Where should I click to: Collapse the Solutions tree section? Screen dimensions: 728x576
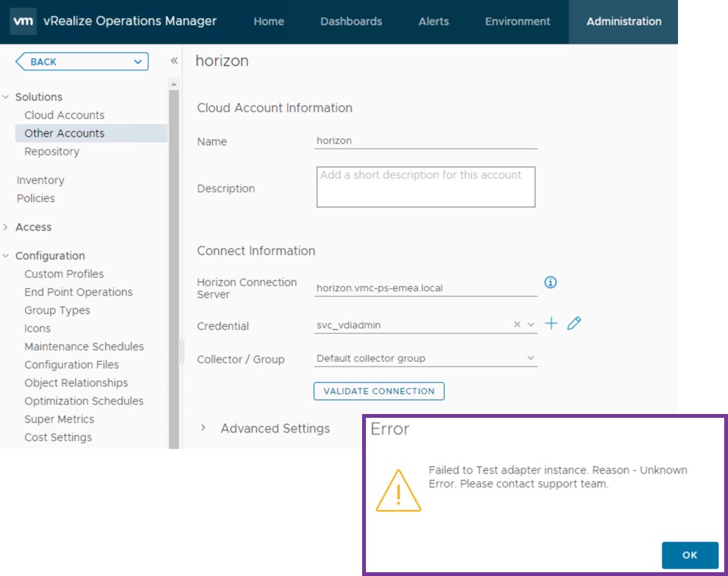point(5,97)
